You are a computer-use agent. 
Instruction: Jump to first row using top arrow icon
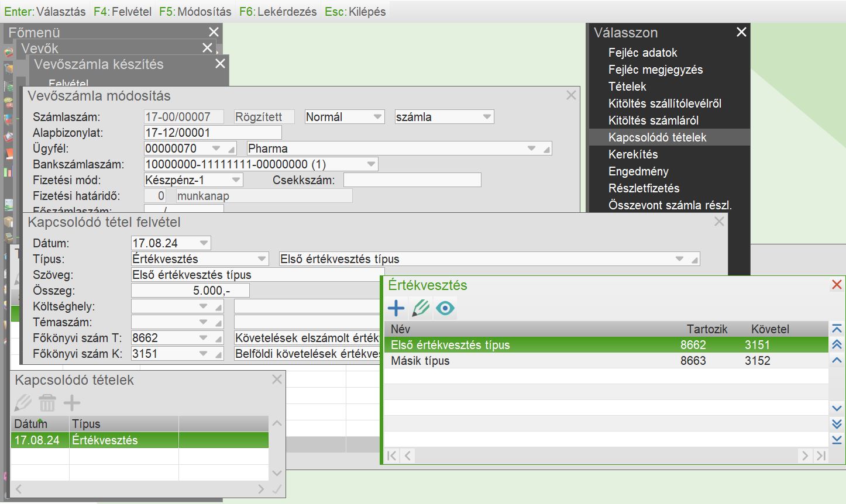pyautogui.click(x=837, y=329)
